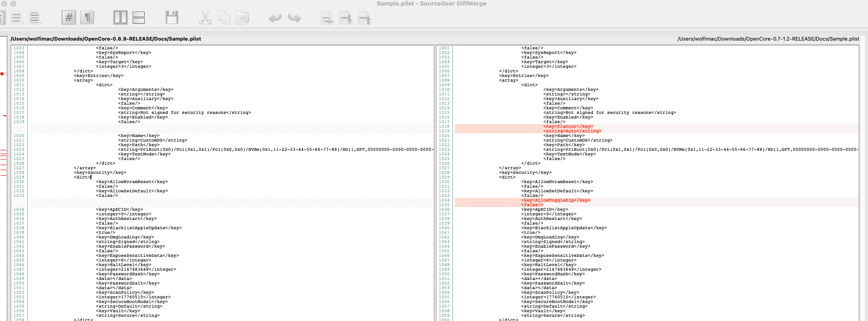The width and height of the screenshot is (868, 321).
Task: Show differences with context icon
Action: 35,18
